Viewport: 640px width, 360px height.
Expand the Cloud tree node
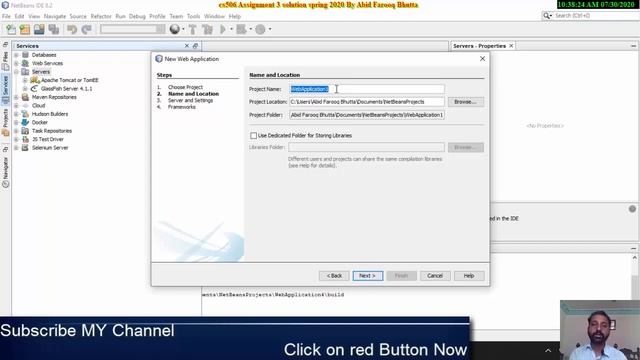[16, 106]
